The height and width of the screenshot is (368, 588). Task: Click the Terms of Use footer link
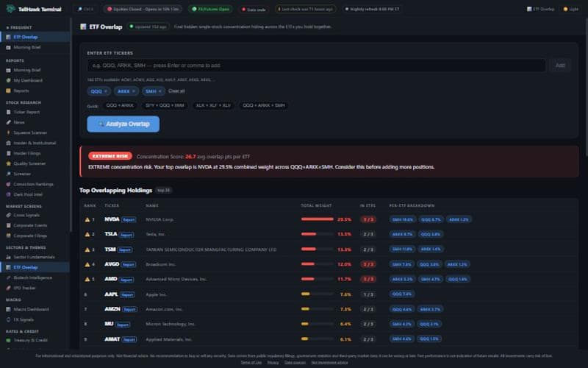coord(251,362)
